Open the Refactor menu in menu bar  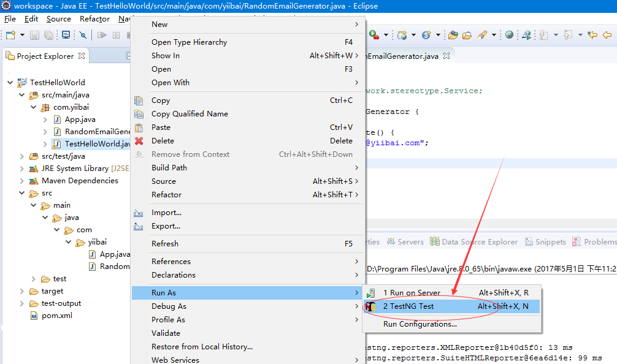click(94, 19)
